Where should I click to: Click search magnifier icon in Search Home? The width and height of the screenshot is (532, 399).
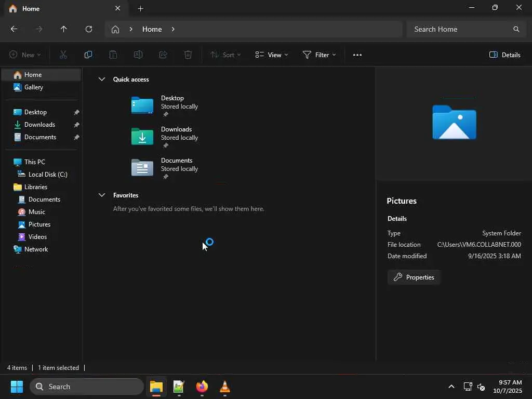click(x=516, y=29)
